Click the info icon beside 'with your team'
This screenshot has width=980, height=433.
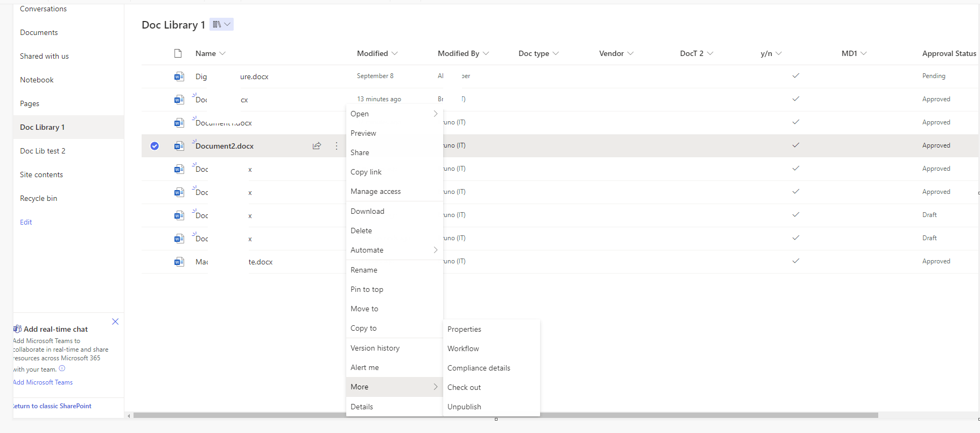[x=62, y=368]
